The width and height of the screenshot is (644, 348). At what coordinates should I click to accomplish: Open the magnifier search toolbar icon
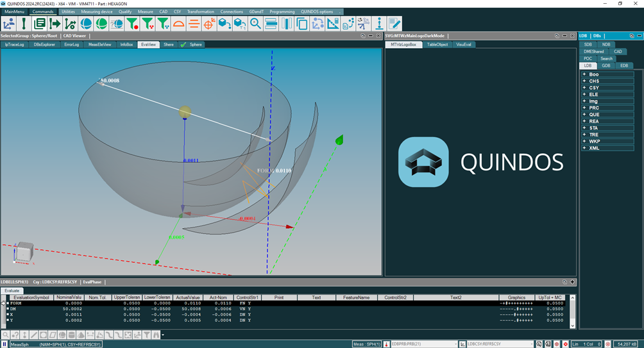tap(255, 24)
